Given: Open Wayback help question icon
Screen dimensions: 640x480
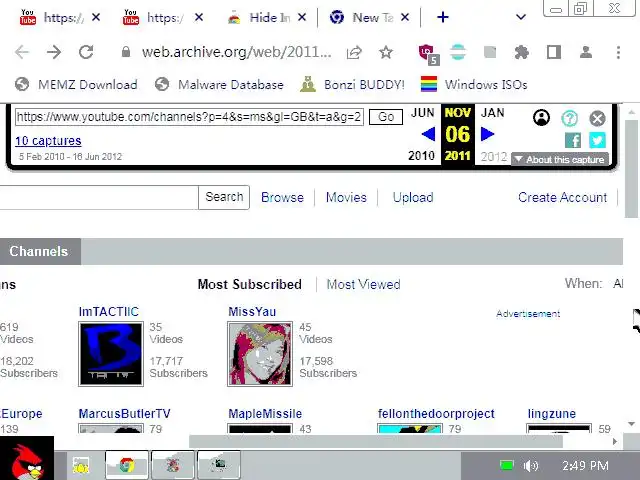Looking at the screenshot, I should click(569, 118).
